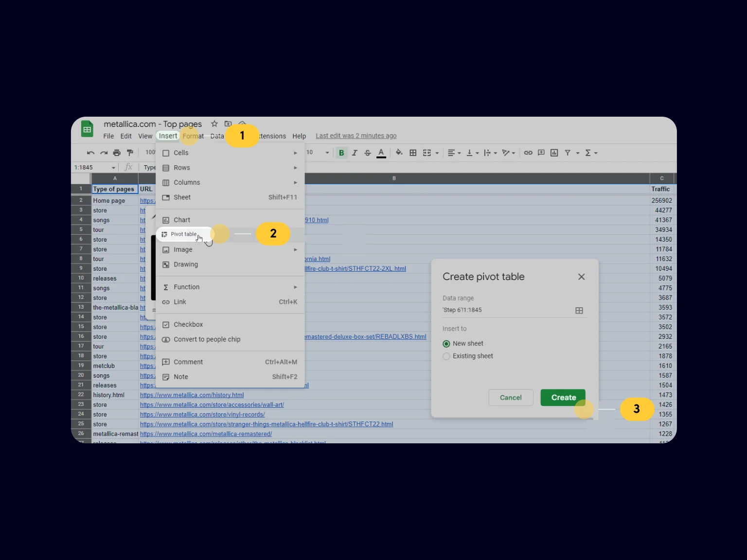Click the move to folder icon
The width and height of the screenshot is (747, 560).
tap(228, 123)
